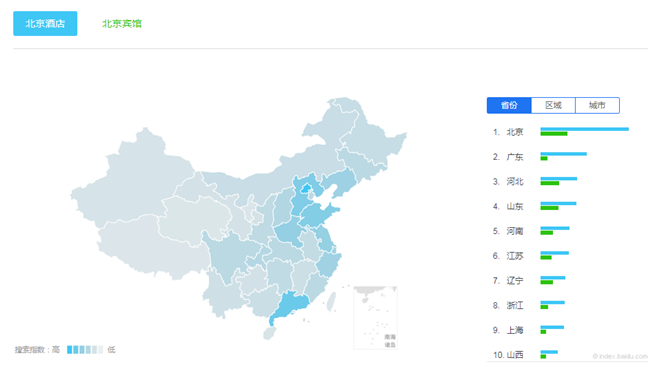Click the South China Sea inset map
The width and height of the screenshot is (650, 377).
coord(376,318)
